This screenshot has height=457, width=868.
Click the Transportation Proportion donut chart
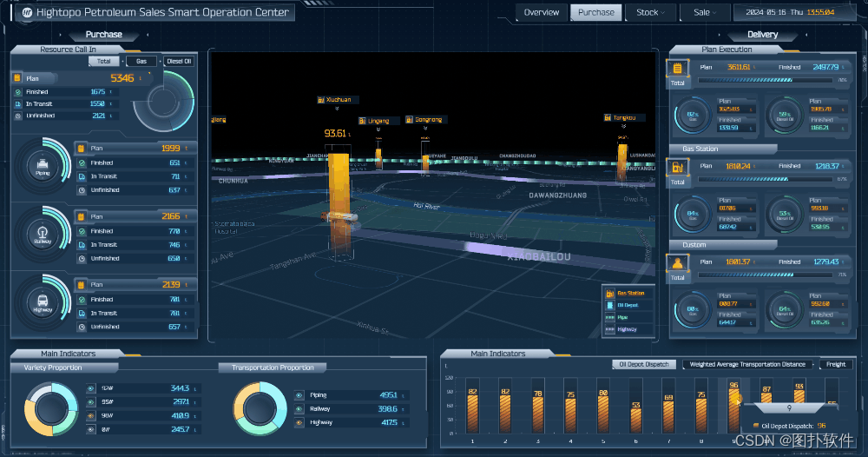click(x=260, y=409)
